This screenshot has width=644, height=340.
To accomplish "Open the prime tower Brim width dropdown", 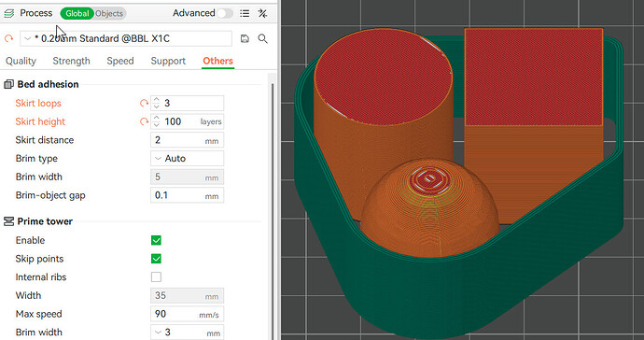I will [188, 333].
